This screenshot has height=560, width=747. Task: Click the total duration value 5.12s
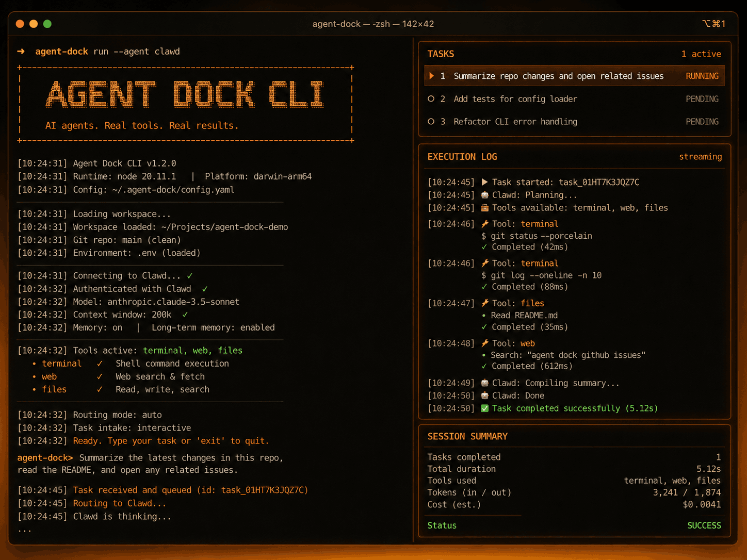point(708,469)
